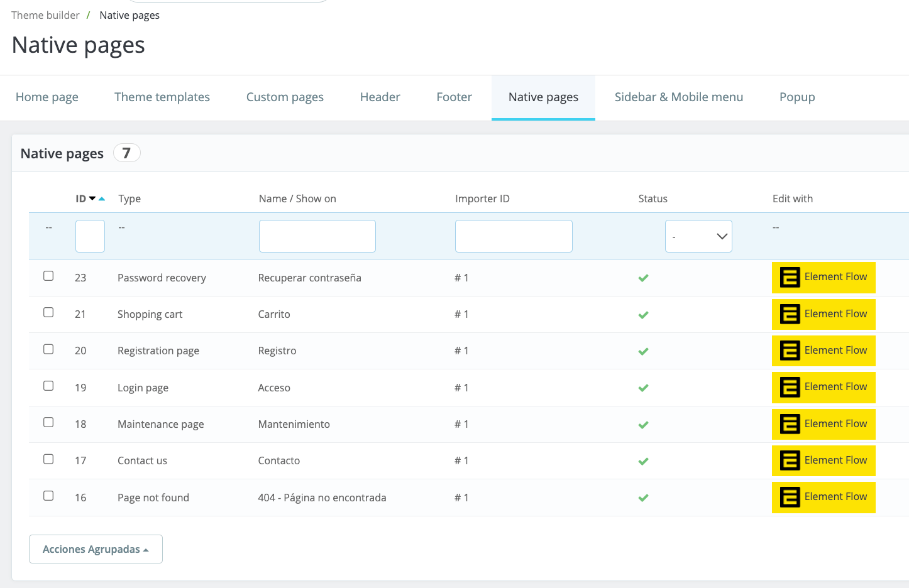
Task: Focus the Importer ID filter field
Action: pos(514,236)
